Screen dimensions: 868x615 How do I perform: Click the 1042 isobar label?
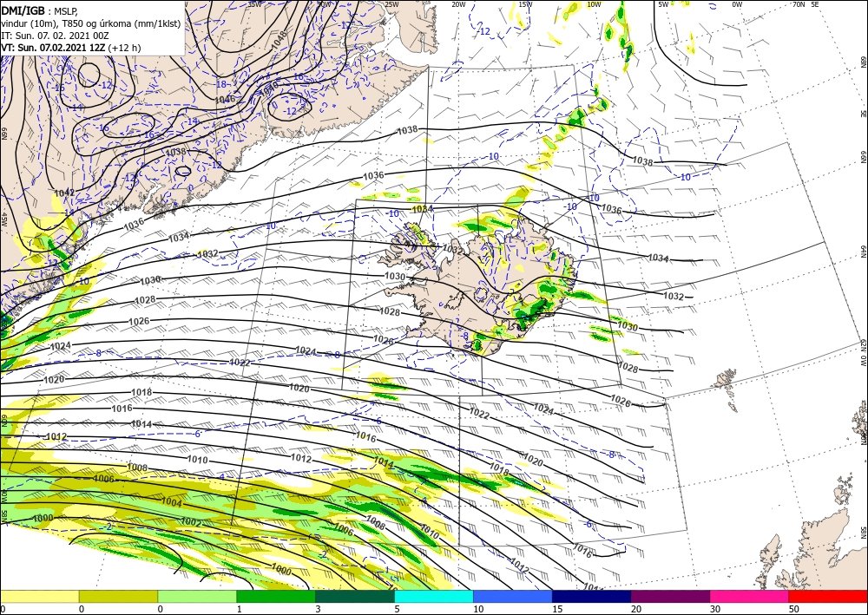[x=65, y=193]
